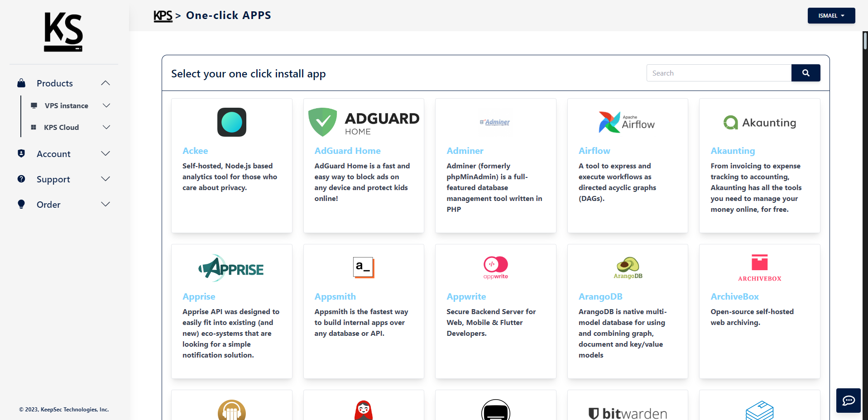Click the ArchiveBox description text
The height and width of the screenshot is (420, 868).
pos(752,317)
